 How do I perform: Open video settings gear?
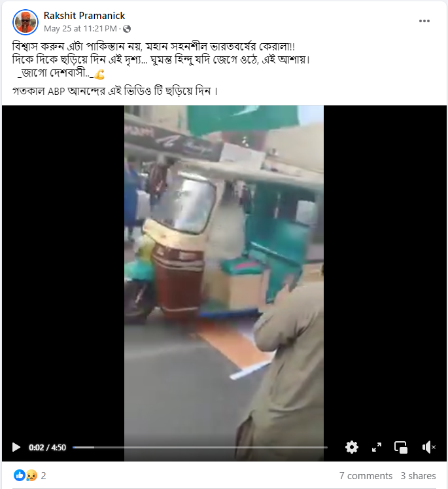pyautogui.click(x=352, y=447)
